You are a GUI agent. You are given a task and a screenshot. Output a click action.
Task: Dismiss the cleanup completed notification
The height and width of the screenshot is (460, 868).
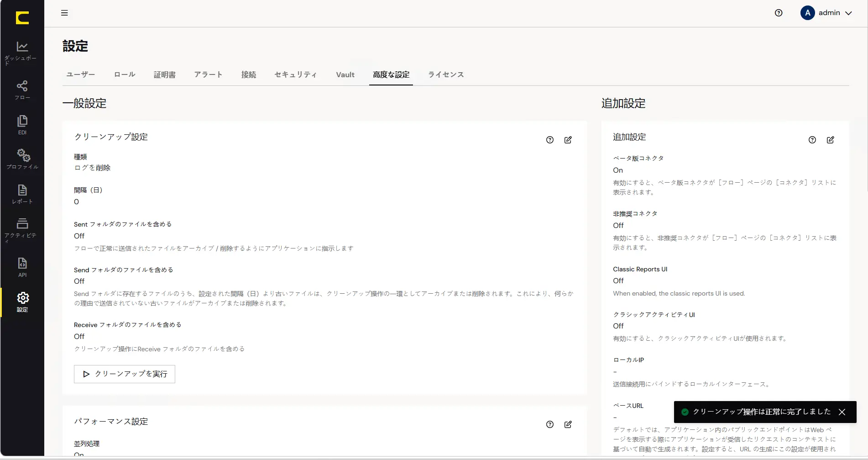click(x=842, y=412)
